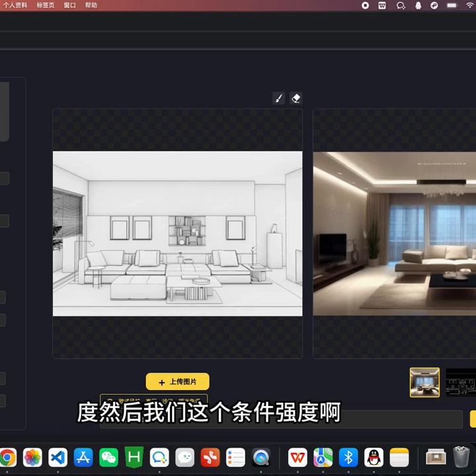Screen dimensions: 476x476
Task: Open the 标签页 menu
Action: pyautogui.click(x=45, y=5)
